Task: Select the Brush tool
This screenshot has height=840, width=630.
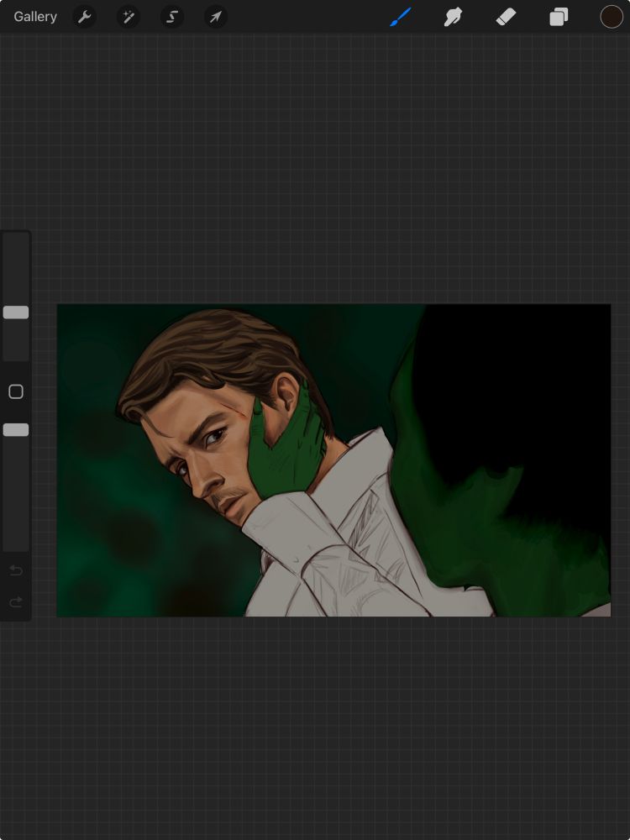Action: (x=401, y=17)
